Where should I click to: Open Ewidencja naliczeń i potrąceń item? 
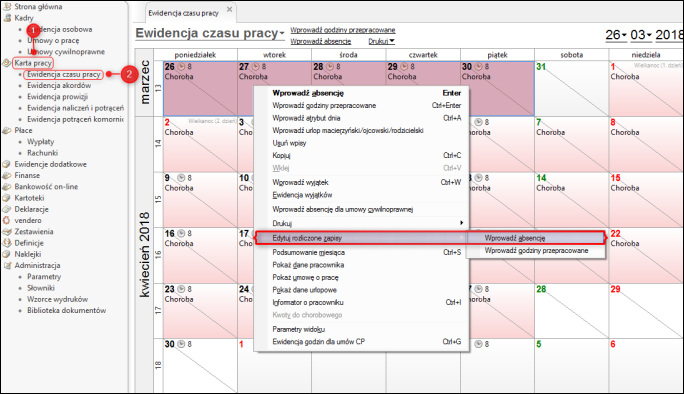pos(75,108)
